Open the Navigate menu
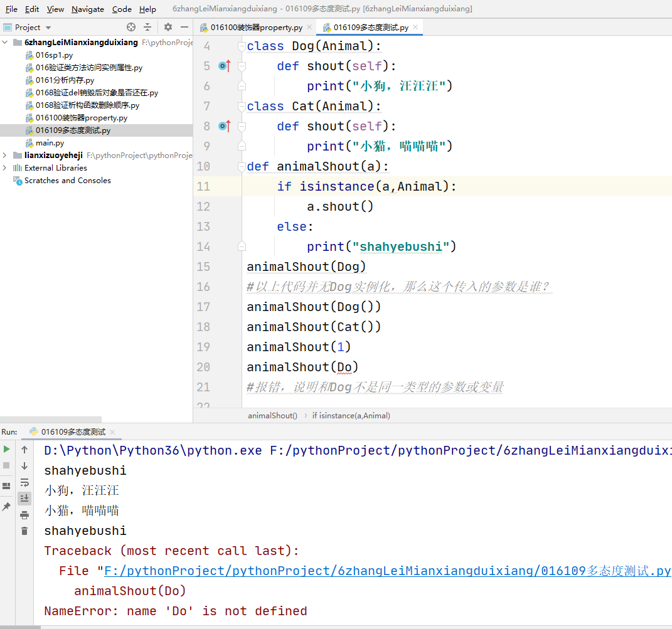 pos(87,9)
